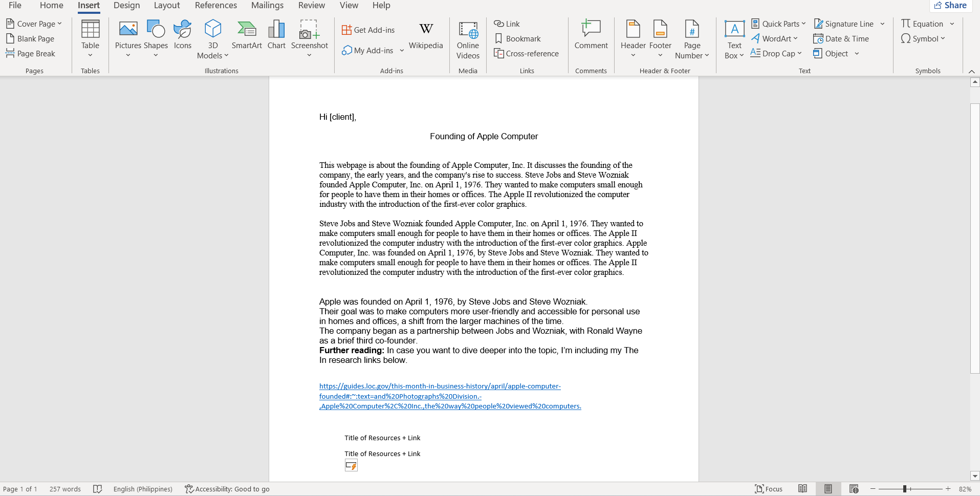Insert a 3D Models object

[213, 39]
